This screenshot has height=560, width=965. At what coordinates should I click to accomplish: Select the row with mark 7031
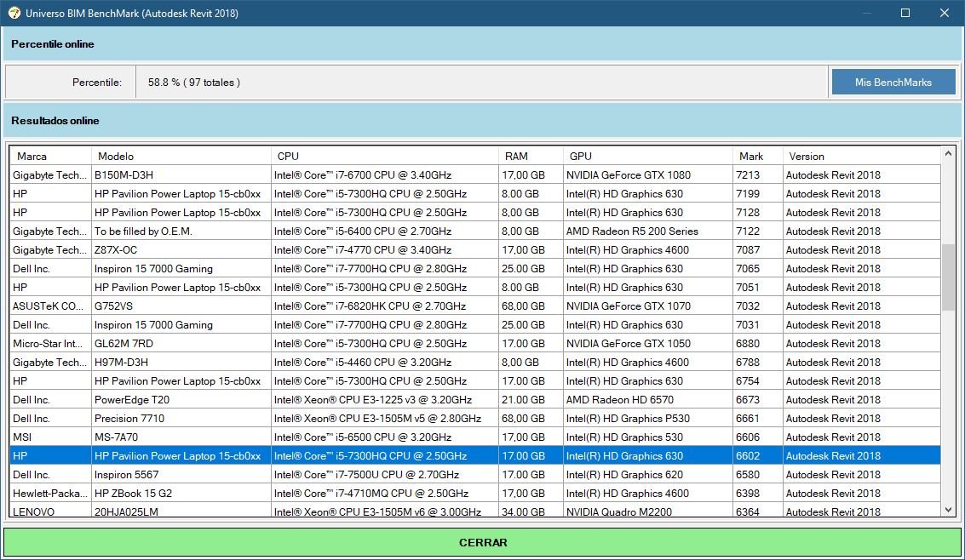pyautogui.click(x=475, y=325)
